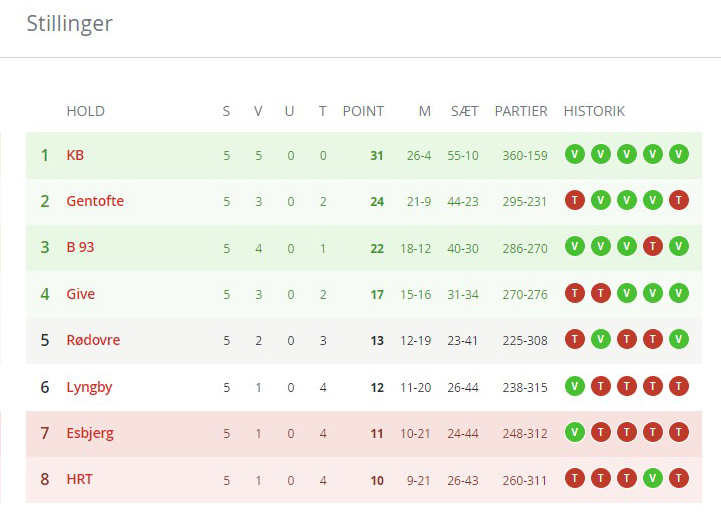Screen dimensions: 721x529
Task: Click B 93's red T history badge
Action: point(653,246)
